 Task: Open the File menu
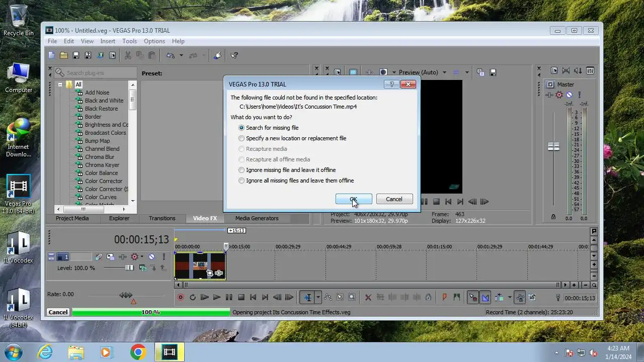52,41
